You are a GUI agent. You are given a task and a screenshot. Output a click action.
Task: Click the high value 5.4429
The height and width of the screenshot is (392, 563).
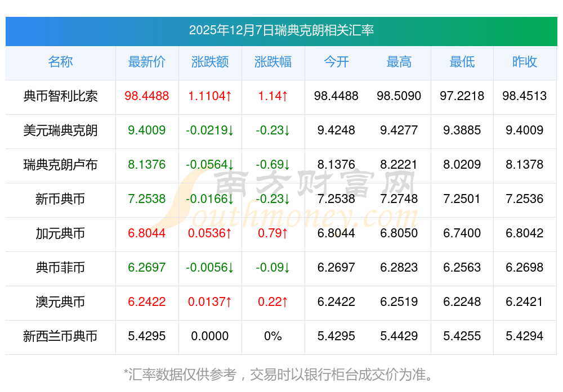coord(399,336)
